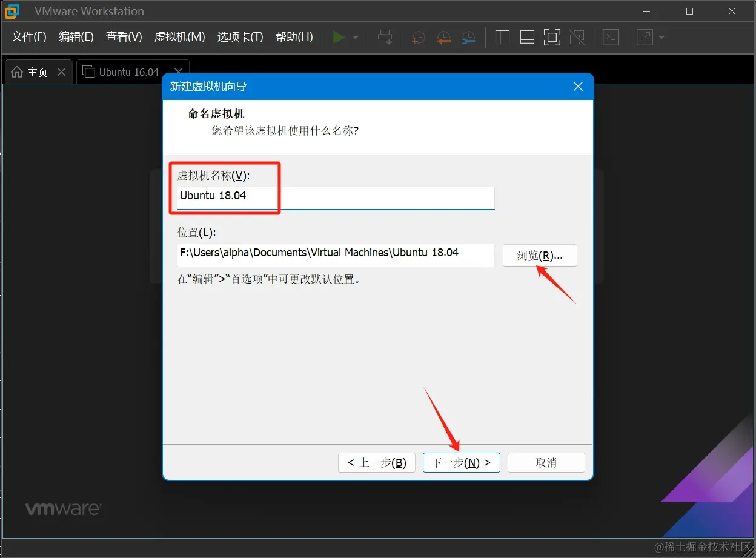Click the 位置 location path field
The height and width of the screenshot is (558, 756).
(336, 254)
